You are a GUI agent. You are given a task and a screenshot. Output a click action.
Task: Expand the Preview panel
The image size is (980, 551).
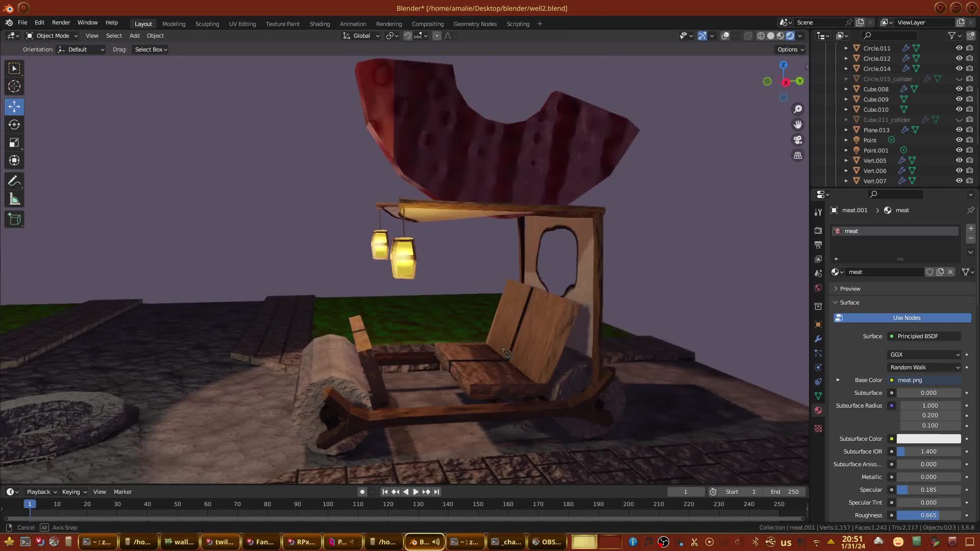[850, 289]
